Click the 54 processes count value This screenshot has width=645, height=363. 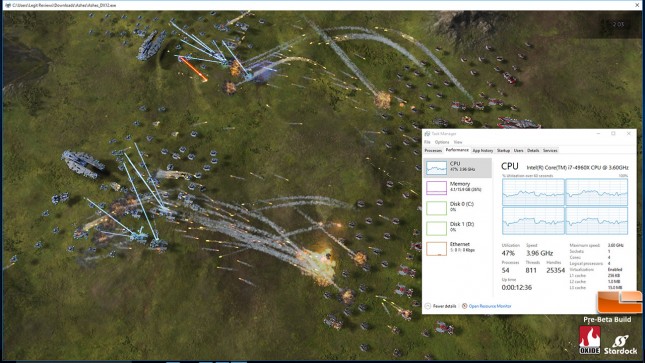(506, 270)
